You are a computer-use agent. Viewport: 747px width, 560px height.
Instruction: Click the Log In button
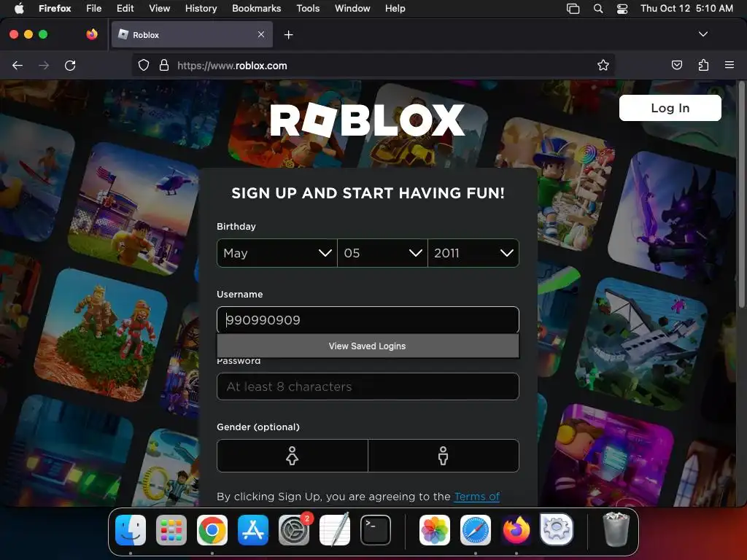(x=670, y=108)
